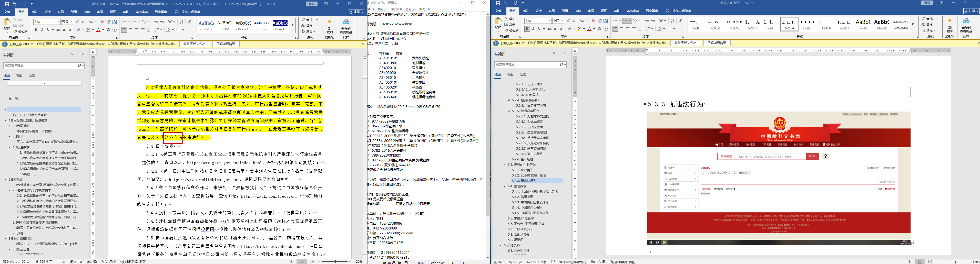Switch to 结果 tab in 投标文件-新开 navigation pane
Image resolution: width=980 pixels, height=264 pixels.
[523, 74]
